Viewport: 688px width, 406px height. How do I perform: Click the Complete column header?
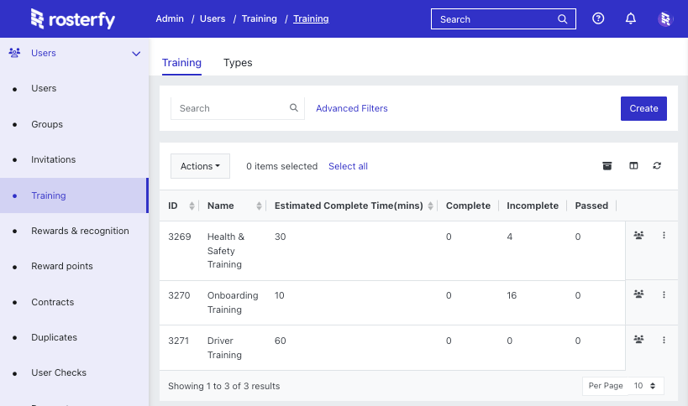pyautogui.click(x=468, y=205)
